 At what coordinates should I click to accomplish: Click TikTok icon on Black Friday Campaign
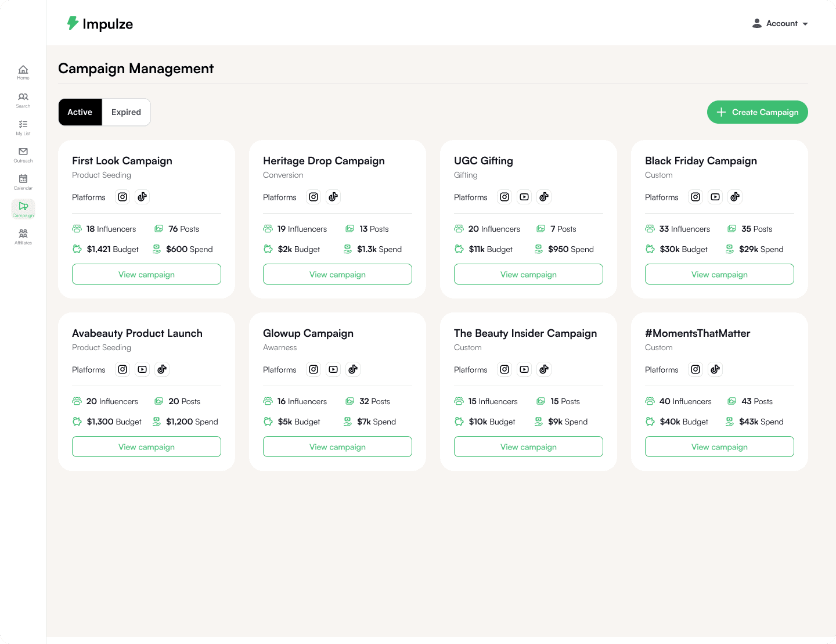point(735,197)
